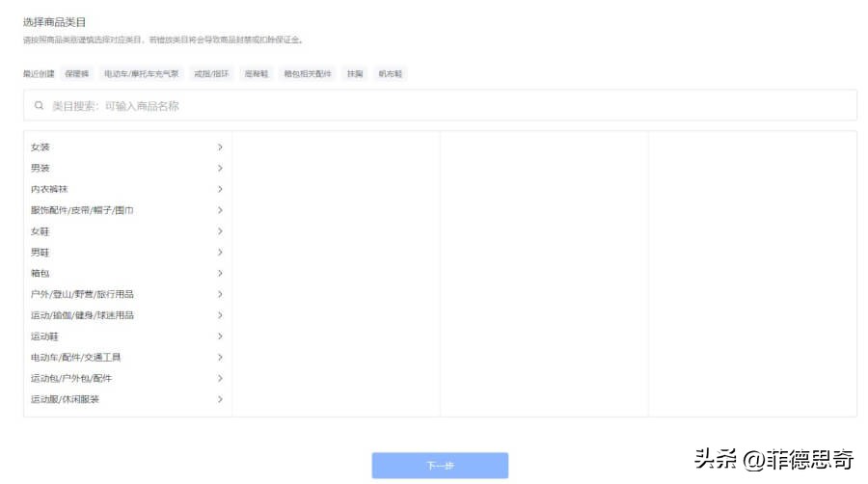868x484 pixels.
Task: Expand the chevron beside 箱包
Action: point(220,273)
